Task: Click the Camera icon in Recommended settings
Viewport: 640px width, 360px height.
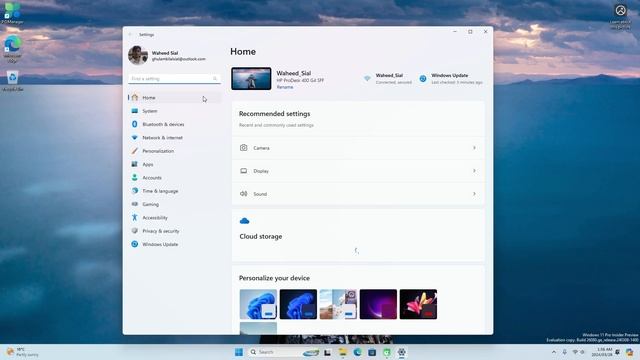Action: (244, 148)
